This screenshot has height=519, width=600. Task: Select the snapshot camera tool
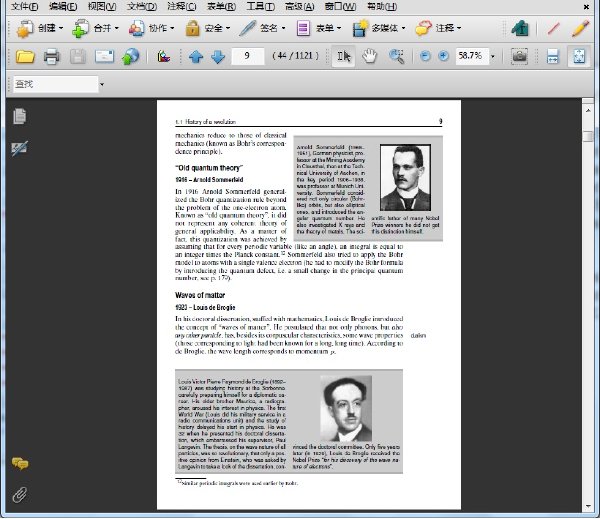[x=519, y=56]
